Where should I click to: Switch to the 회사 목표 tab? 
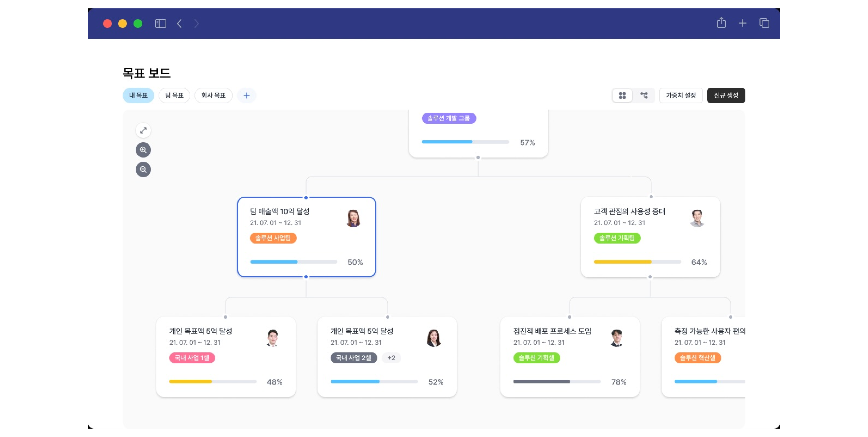213,95
